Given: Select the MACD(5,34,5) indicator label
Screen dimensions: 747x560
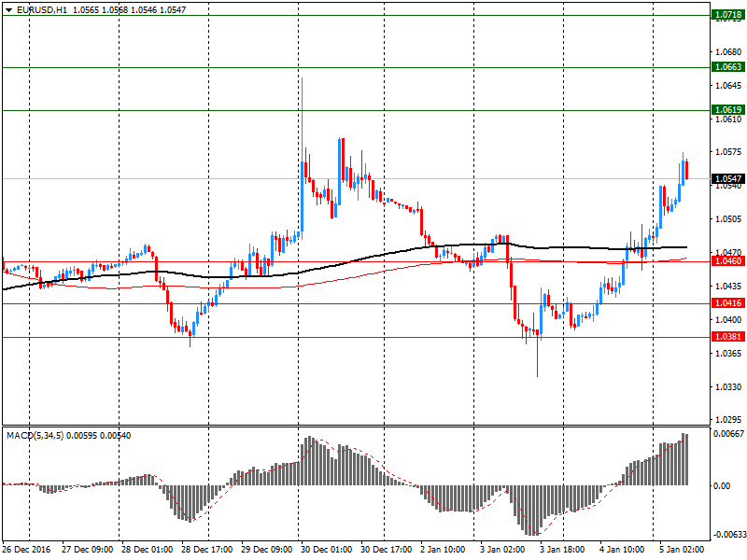Looking at the screenshot, I should point(35,436).
